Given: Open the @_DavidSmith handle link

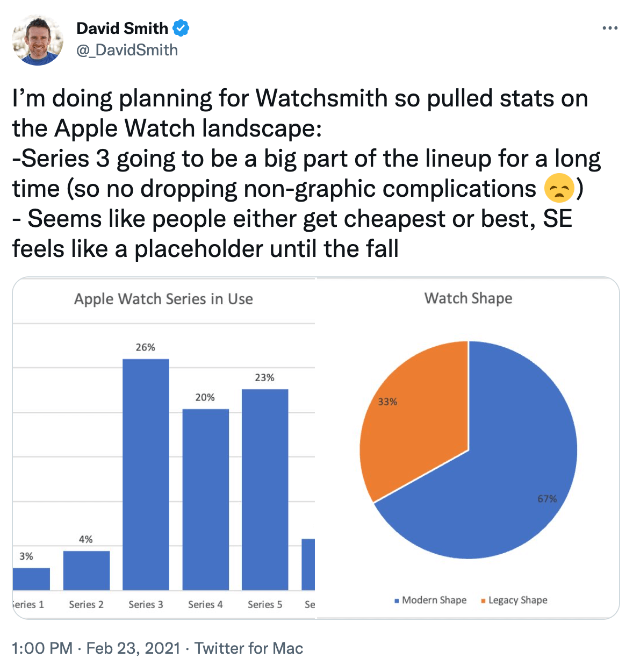Looking at the screenshot, I should 127,50.
